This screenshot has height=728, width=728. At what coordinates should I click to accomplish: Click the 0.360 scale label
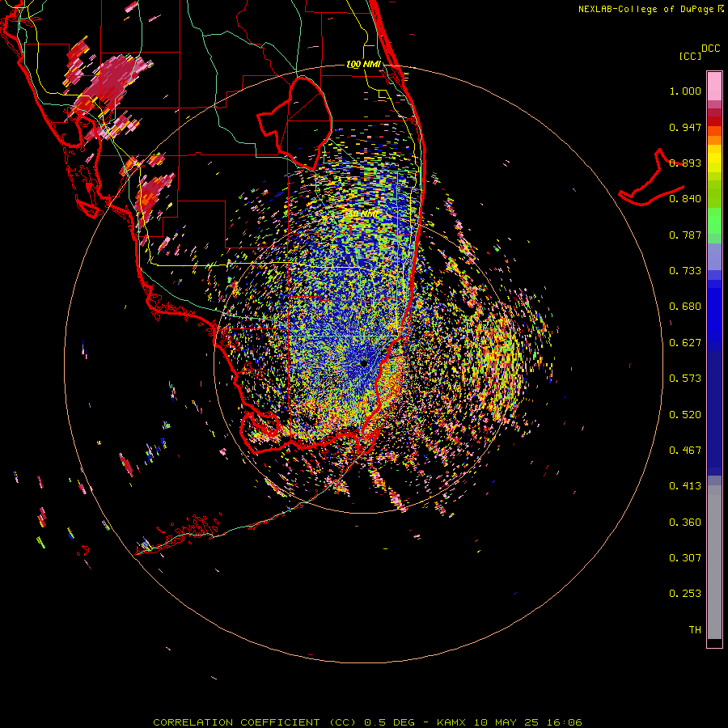(x=685, y=523)
